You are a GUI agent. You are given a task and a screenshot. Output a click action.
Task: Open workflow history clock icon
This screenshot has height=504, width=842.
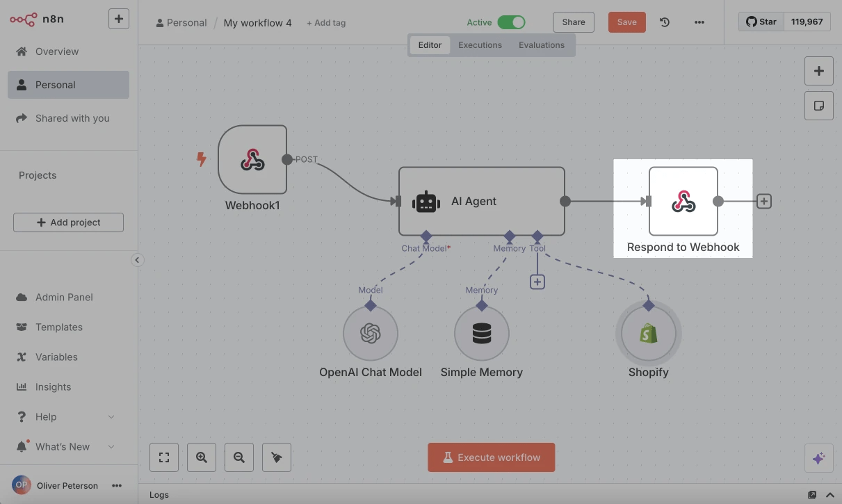tap(665, 22)
